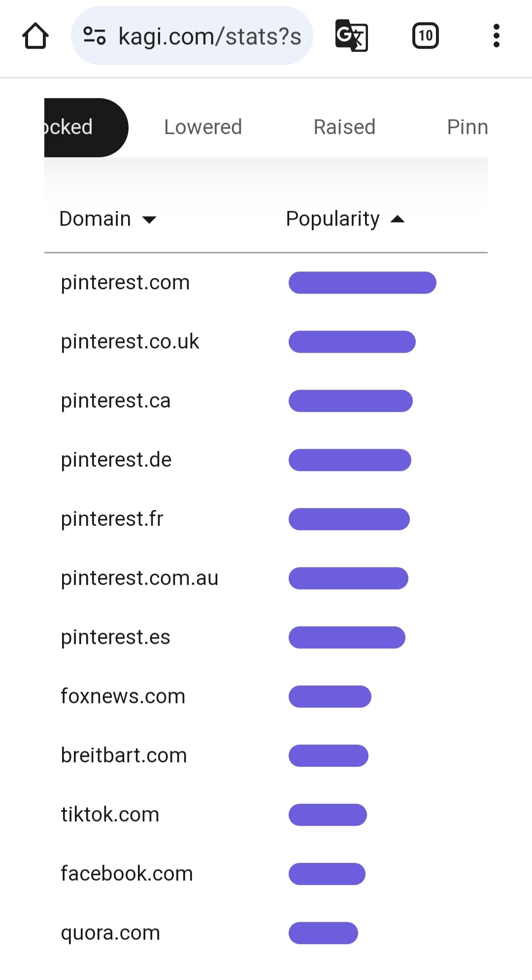Open the tab switcher showing 10 tabs
Viewport: 532px width, 980px height.
coord(425,36)
